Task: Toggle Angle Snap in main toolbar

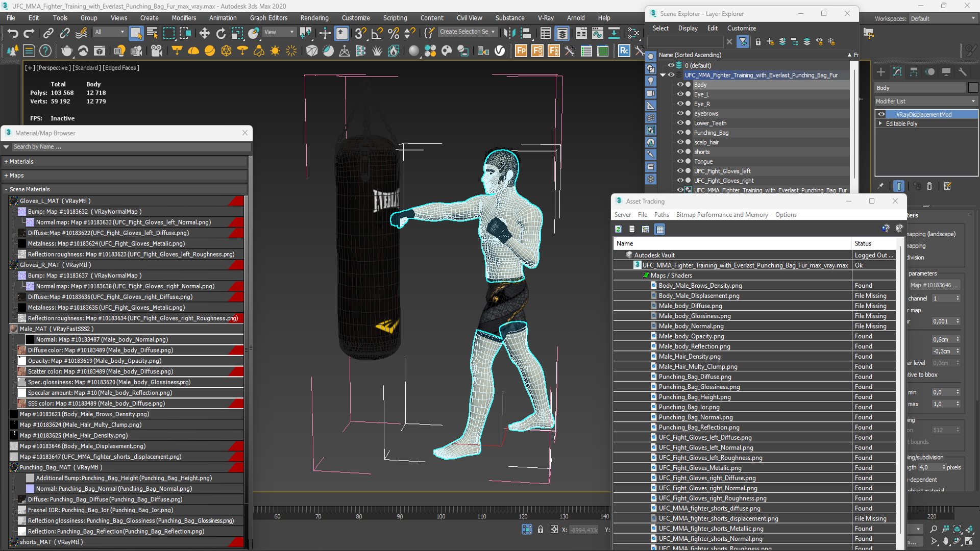Action: [377, 34]
